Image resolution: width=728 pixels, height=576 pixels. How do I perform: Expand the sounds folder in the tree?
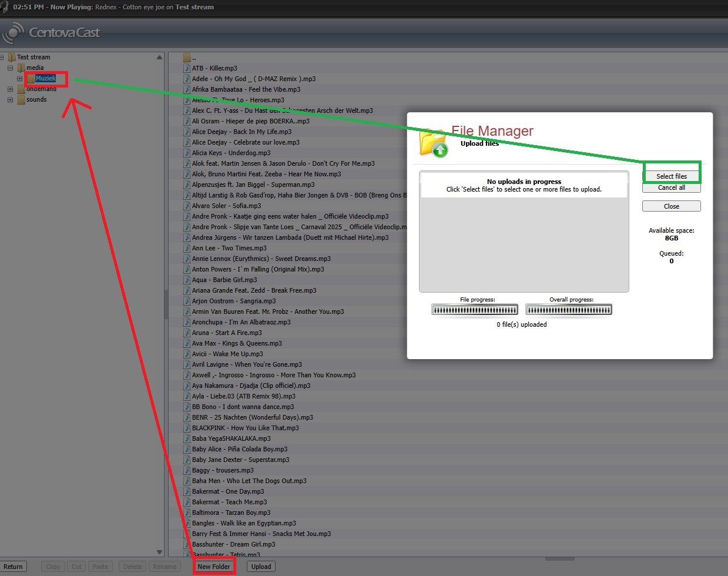[10, 100]
